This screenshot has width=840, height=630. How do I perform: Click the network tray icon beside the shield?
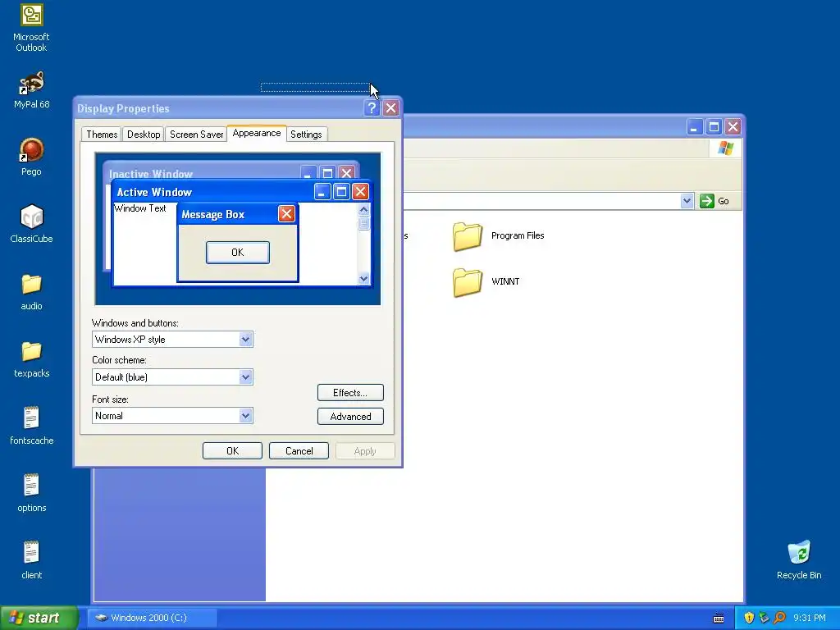click(764, 618)
